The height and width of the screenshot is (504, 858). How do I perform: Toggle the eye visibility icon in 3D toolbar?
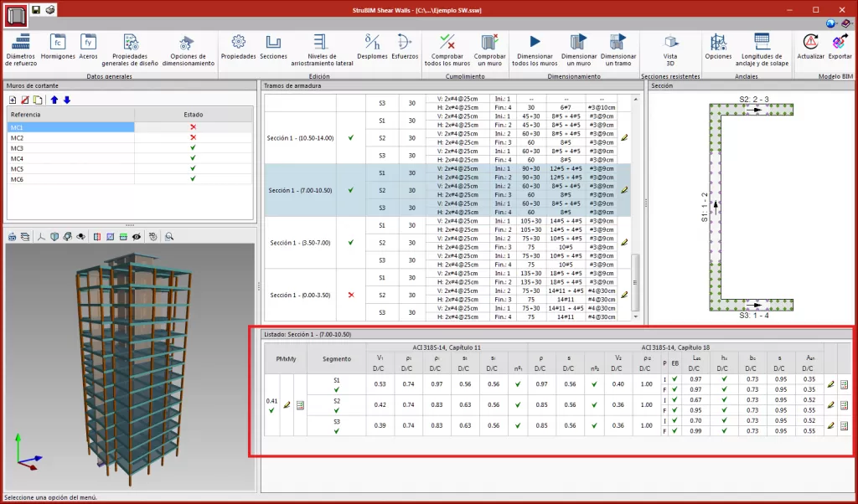pyautogui.click(x=136, y=237)
